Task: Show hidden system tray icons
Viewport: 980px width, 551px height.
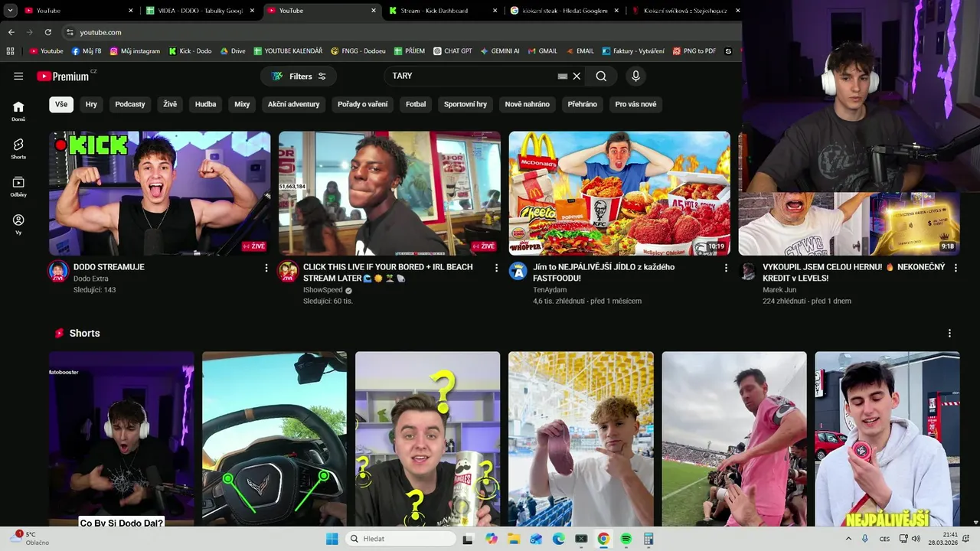Action: pyautogui.click(x=848, y=539)
